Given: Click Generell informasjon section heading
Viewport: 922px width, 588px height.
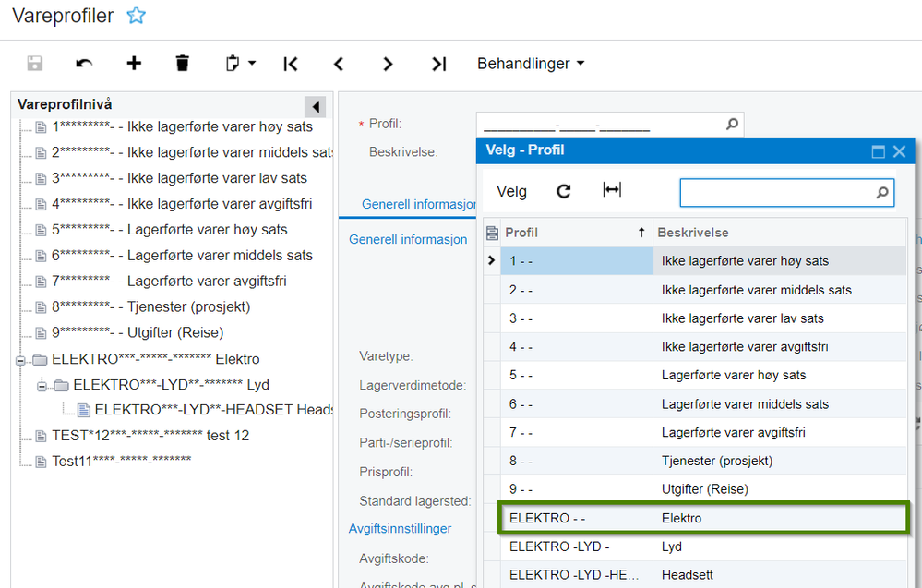Looking at the screenshot, I should click(408, 239).
